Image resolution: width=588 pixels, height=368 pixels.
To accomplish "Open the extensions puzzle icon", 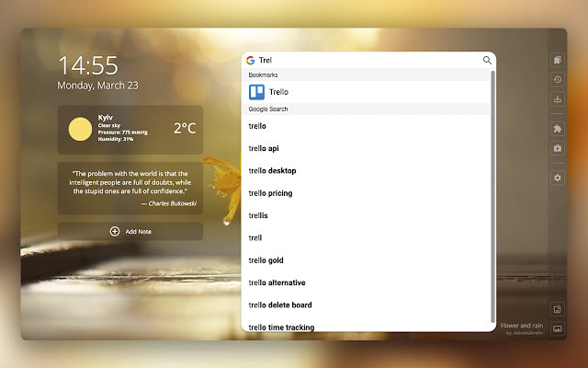I will click(558, 129).
